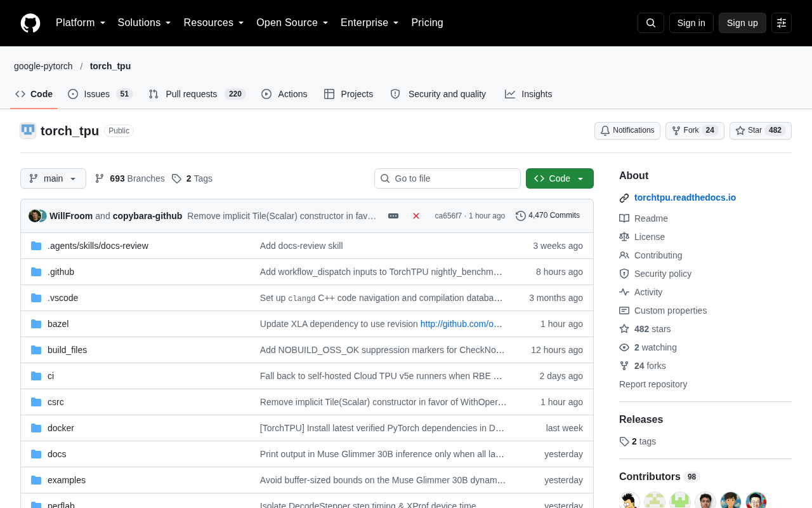Open the docker folder icon
Viewport: 812px width, 508px height.
coord(36,428)
